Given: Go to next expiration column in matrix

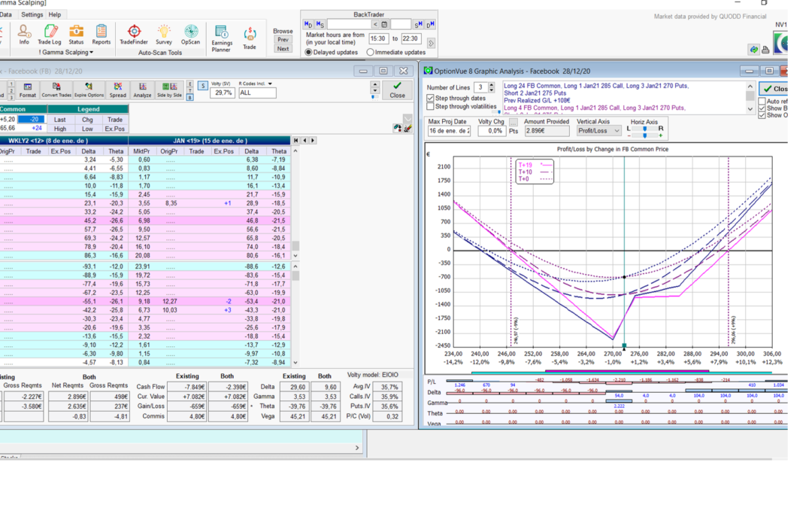Looking at the screenshot, I should (x=312, y=141).
